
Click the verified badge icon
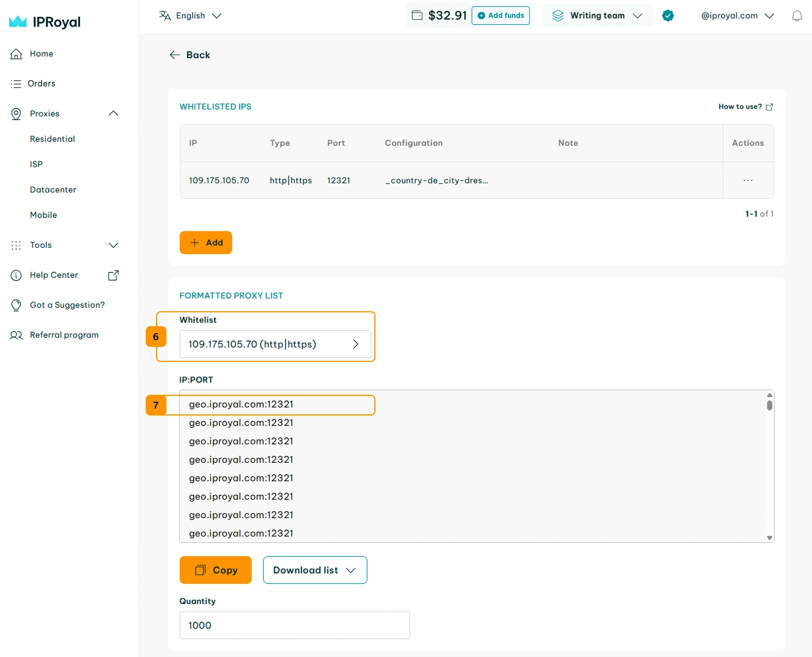click(668, 16)
